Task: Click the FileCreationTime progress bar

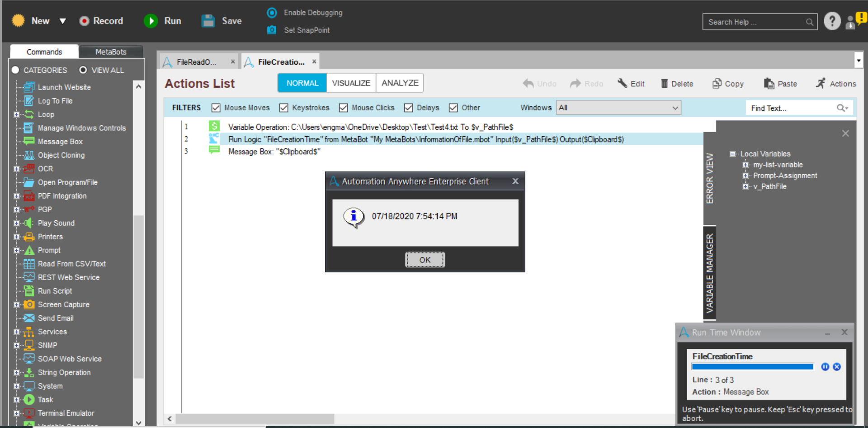Action: 753,367
